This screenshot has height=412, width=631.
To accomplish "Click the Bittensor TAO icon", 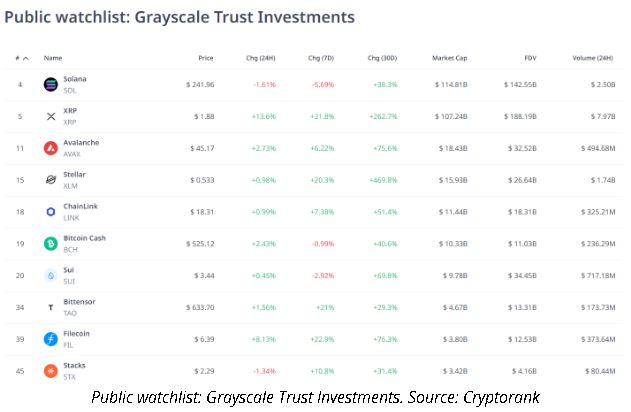I will (x=51, y=307).
